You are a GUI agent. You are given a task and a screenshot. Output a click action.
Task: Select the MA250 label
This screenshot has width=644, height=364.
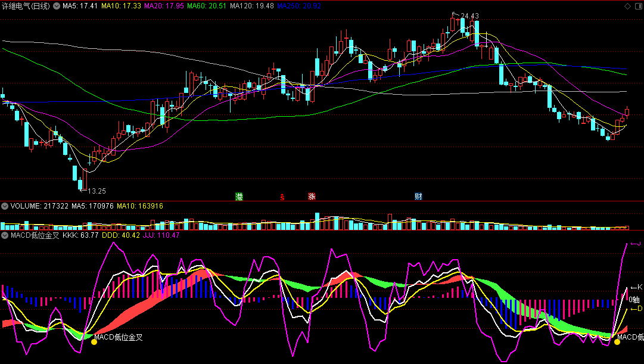[x=299, y=6]
